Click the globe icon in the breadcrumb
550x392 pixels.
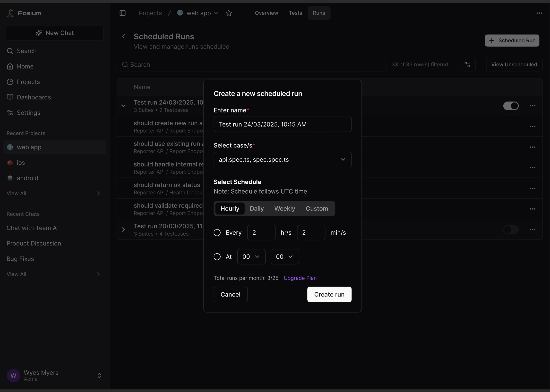tap(180, 13)
